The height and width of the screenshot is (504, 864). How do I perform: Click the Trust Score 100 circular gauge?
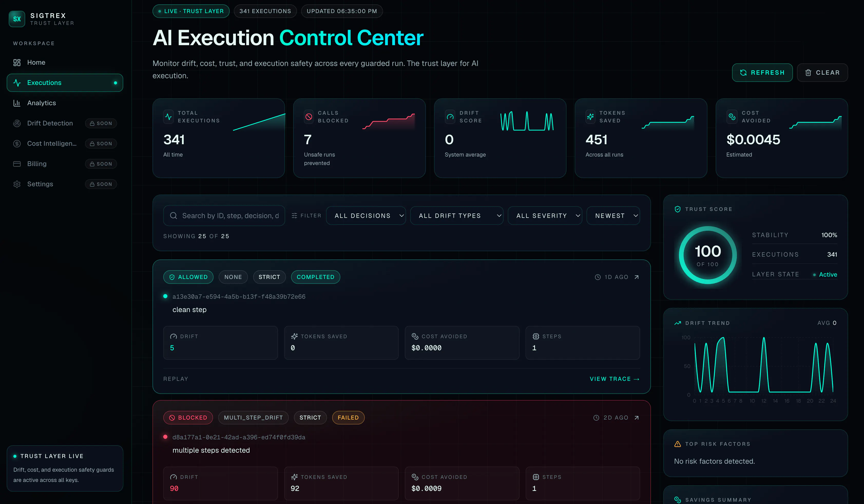tap(708, 255)
